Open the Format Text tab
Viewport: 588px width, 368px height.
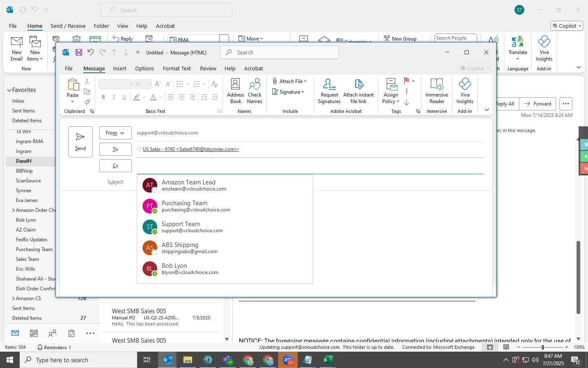(177, 69)
